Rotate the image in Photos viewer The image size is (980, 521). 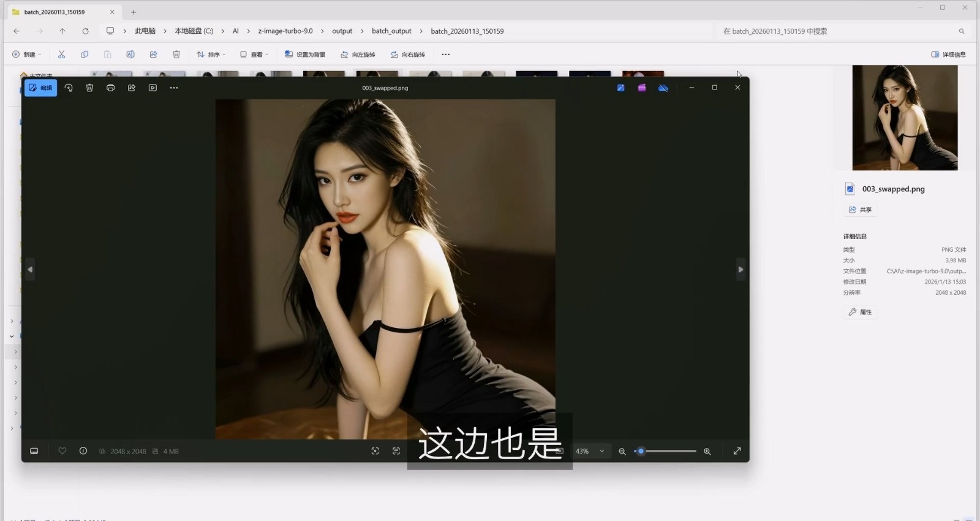click(69, 88)
